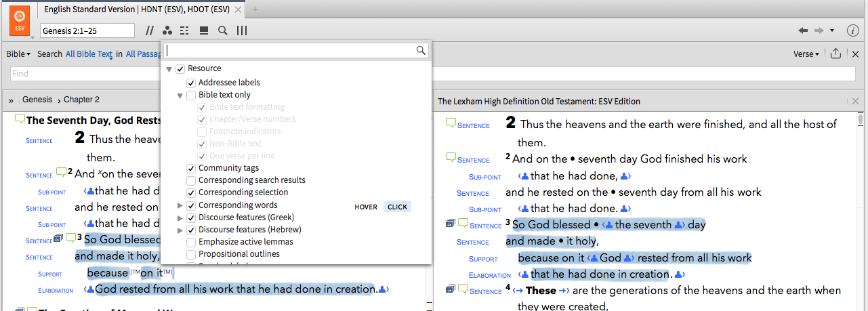
Task: Collapse Bible text only options
Action: point(180,96)
